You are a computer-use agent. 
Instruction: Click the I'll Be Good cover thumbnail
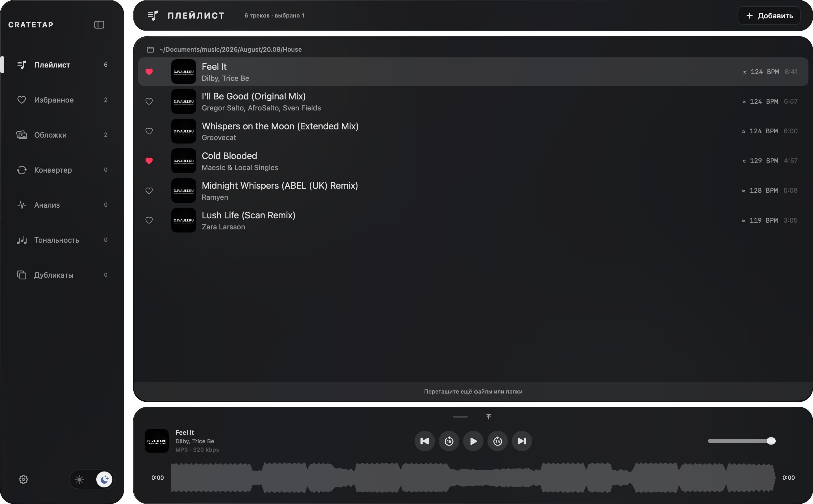184,101
